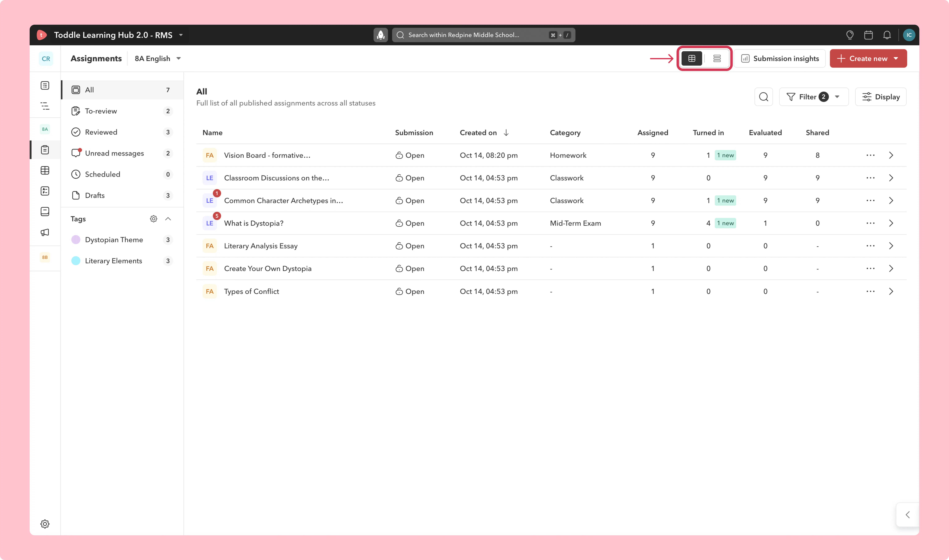Open the Display options button

pyautogui.click(x=881, y=97)
